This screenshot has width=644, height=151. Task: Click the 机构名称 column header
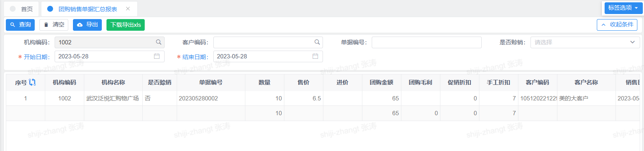[113, 83]
